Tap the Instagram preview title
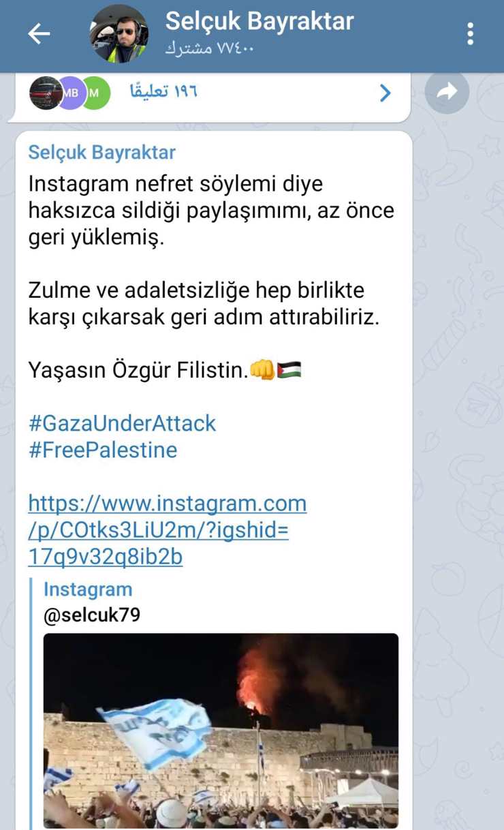Viewport: 504px width, 830px height. point(88,589)
